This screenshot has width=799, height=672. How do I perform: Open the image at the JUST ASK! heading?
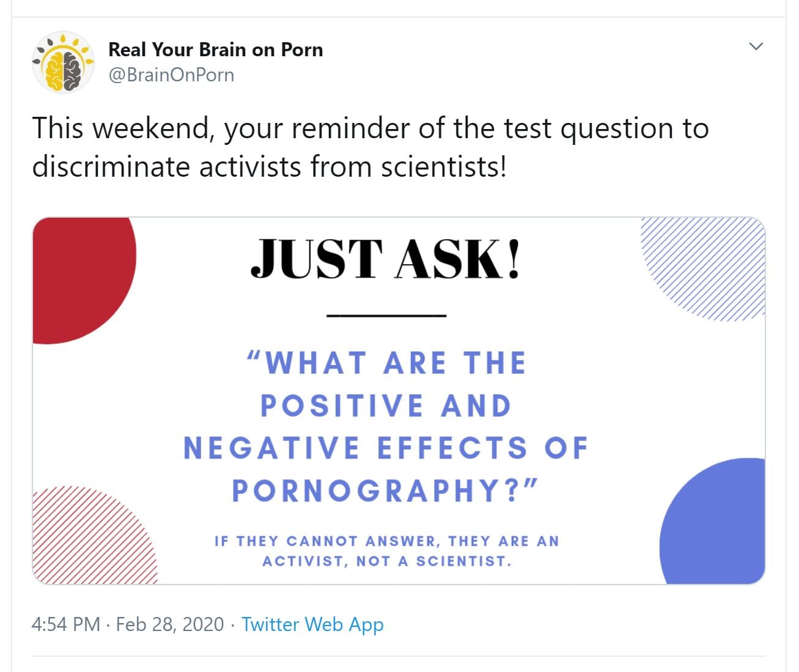click(385, 259)
